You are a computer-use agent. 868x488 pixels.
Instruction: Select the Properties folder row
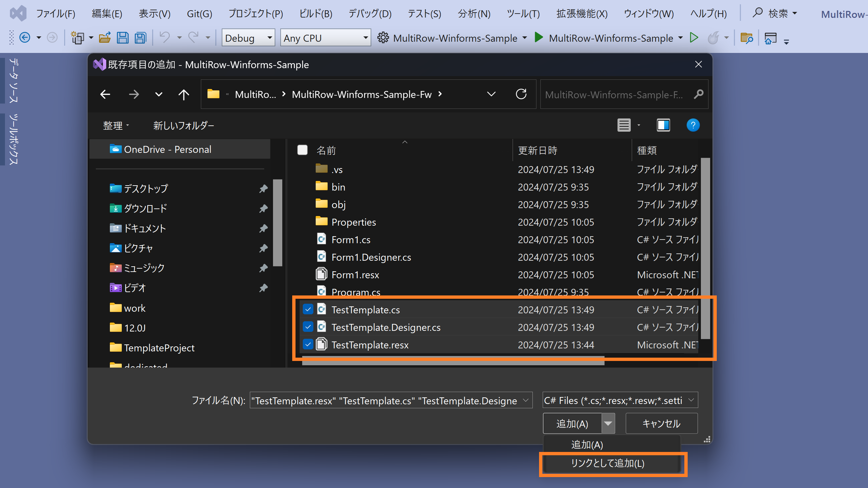click(498, 222)
